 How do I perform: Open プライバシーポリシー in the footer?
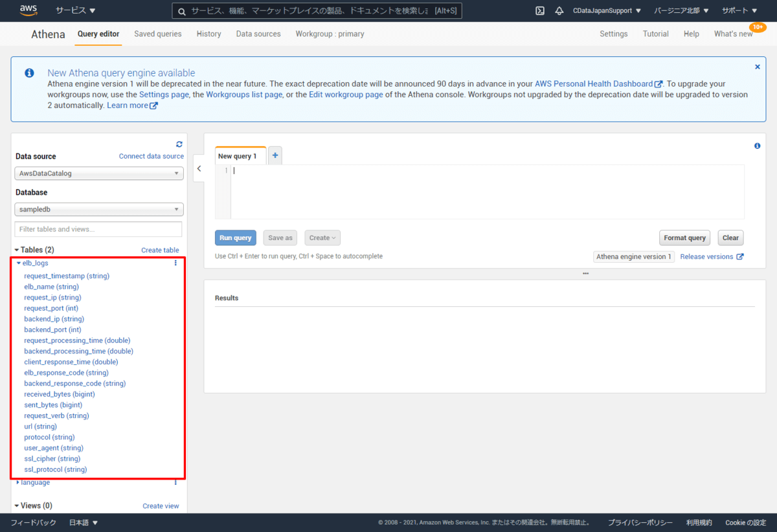pyautogui.click(x=640, y=522)
